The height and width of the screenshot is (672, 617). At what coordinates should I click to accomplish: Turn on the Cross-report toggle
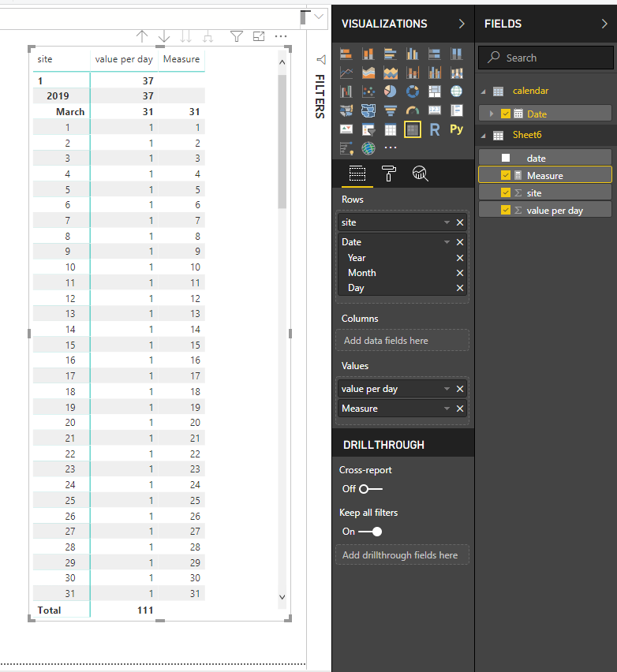pyautogui.click(x=371, y=489)
